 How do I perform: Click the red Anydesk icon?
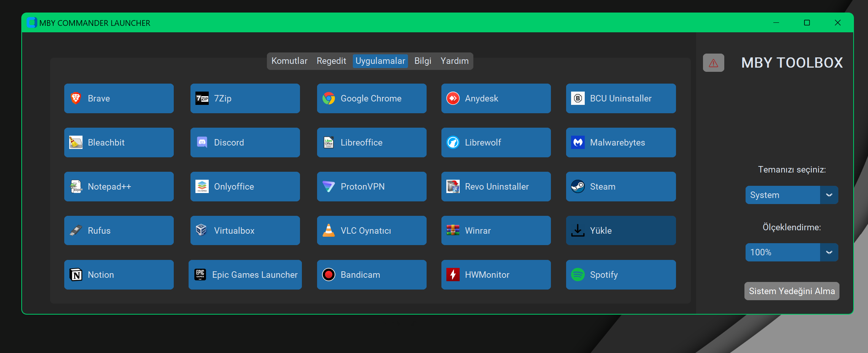453,98
